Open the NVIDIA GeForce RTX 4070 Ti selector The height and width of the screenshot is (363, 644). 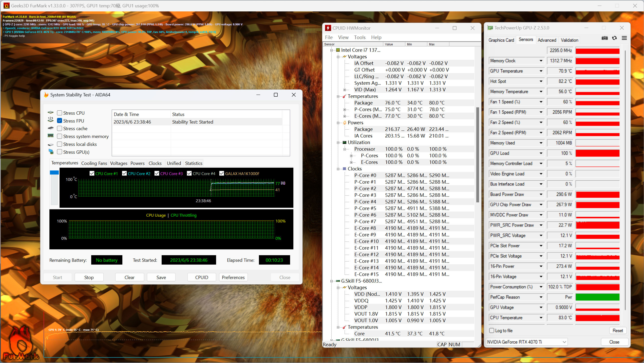point(526,342)
